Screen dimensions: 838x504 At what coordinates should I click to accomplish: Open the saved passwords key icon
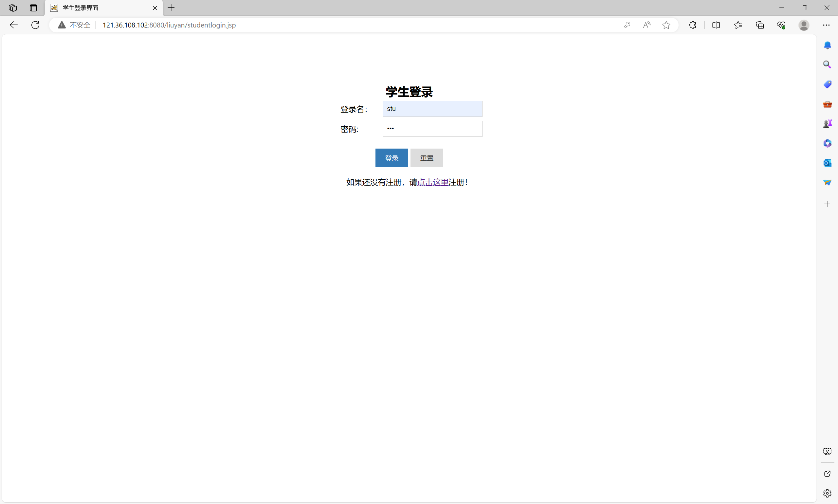[x=627, y=25]
